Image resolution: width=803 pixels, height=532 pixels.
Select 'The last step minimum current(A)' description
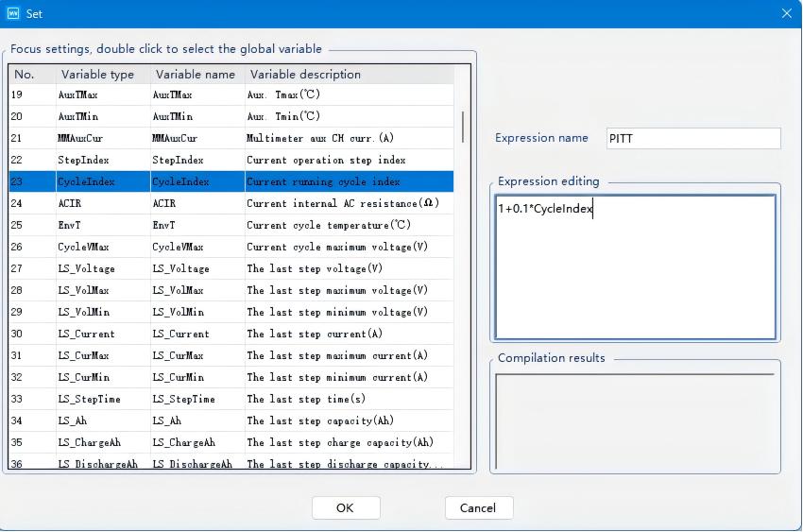pyautogui.click(x=350, y=377)
